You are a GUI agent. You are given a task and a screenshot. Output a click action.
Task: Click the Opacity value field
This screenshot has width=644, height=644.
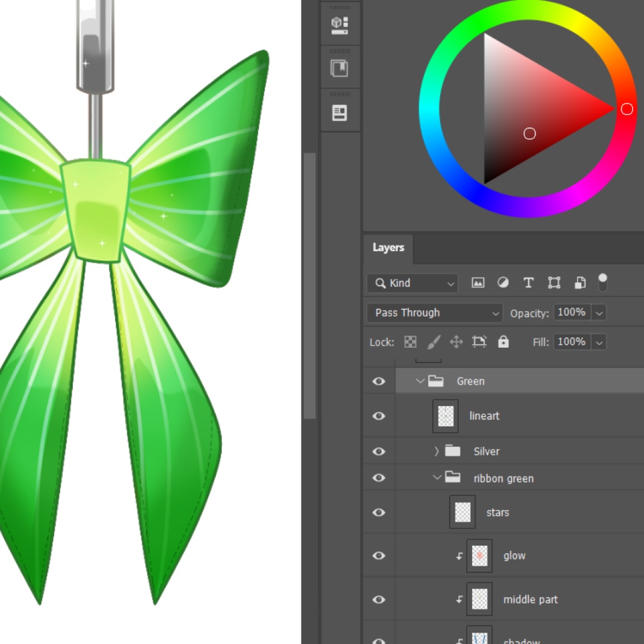click(x=572, y=313)
